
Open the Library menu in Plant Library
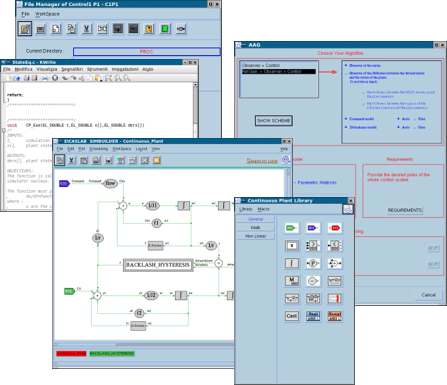(x=246, y=209)
